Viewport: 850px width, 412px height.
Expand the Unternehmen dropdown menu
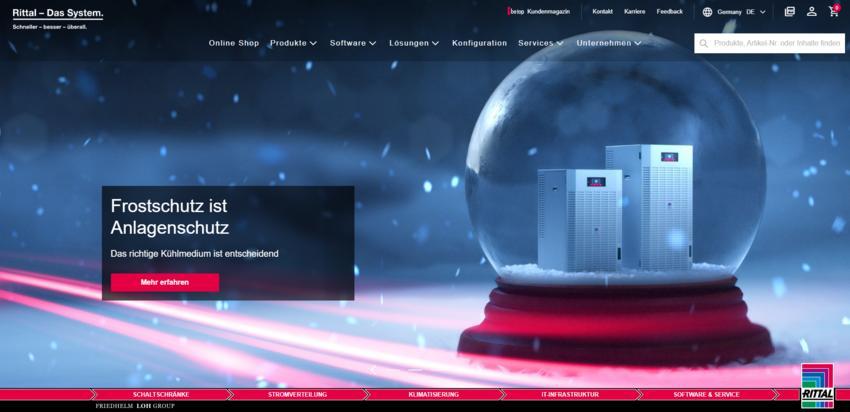click(609, 43)
